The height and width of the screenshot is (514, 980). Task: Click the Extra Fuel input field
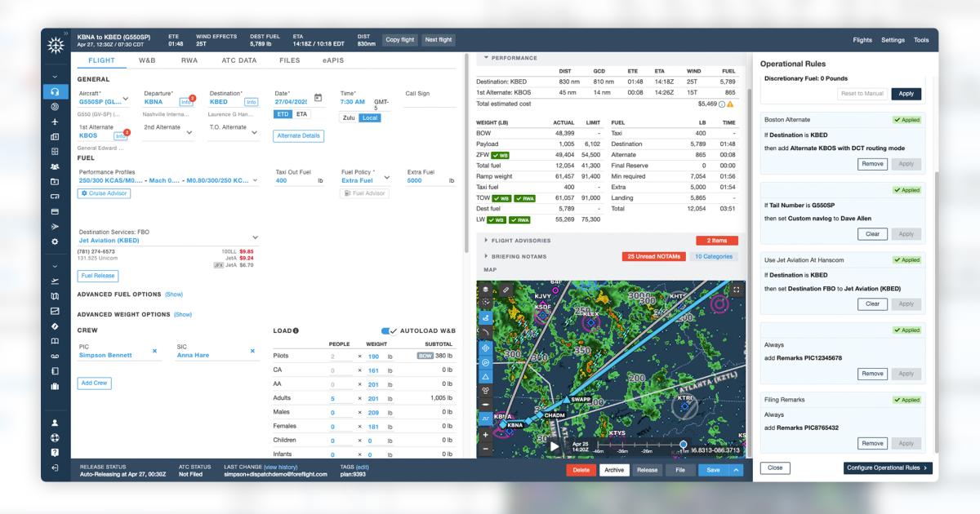click(430, 180)
